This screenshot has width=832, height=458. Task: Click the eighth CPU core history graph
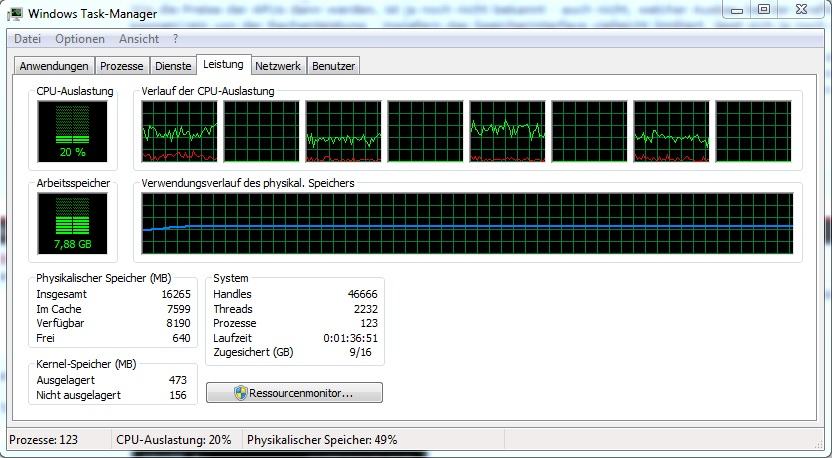753,131
